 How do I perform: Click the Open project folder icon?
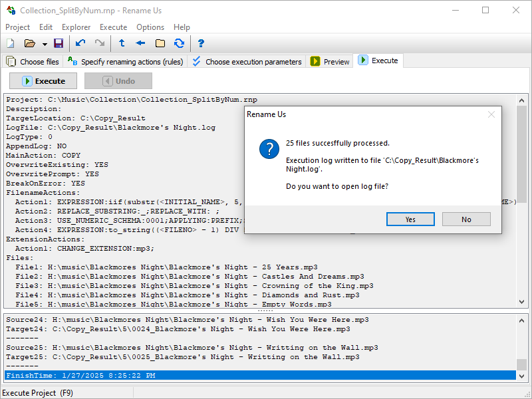click(x=30, y=43)
